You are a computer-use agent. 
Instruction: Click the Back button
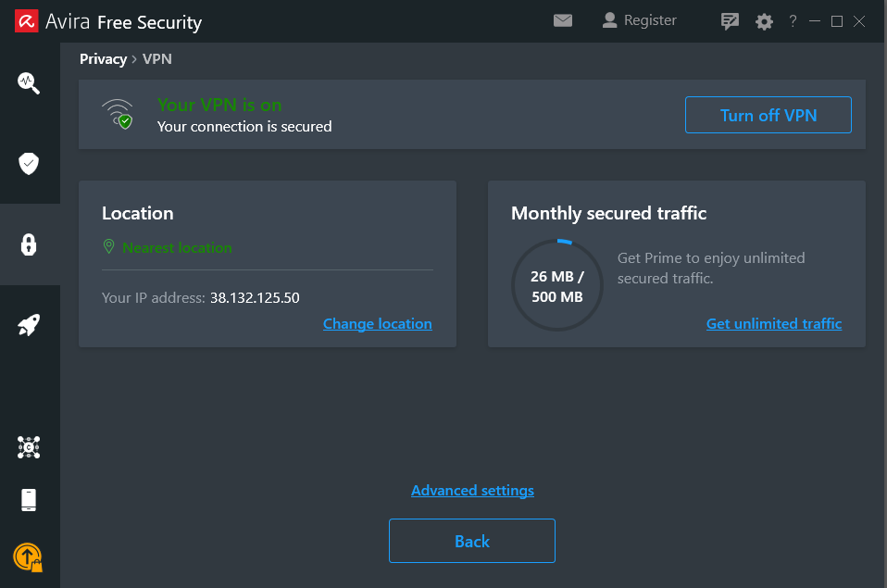(x=472, y=541)
